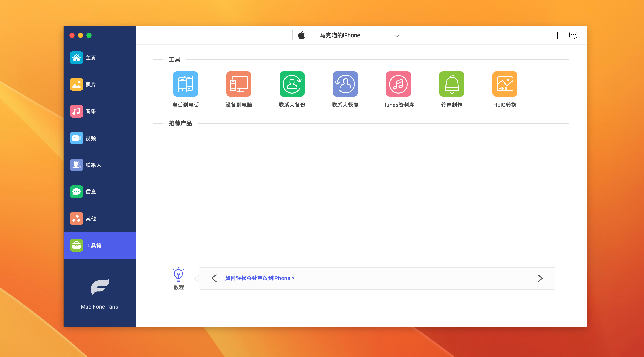Viewport: 644px width, 357px height.
Task: Click the 联系人恢复 label text
Action: [x=345, y=105]
